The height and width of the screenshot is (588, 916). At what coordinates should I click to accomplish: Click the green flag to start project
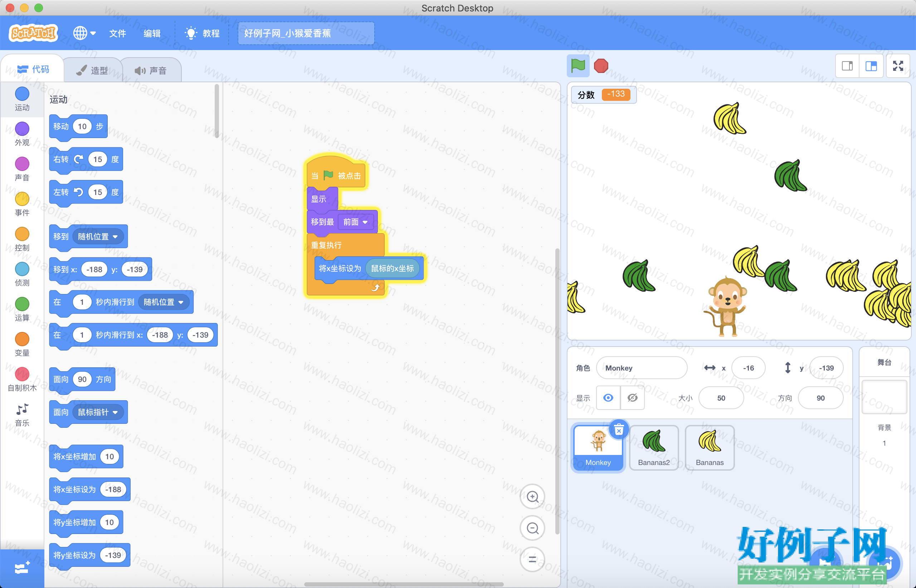tap(578, 66)
